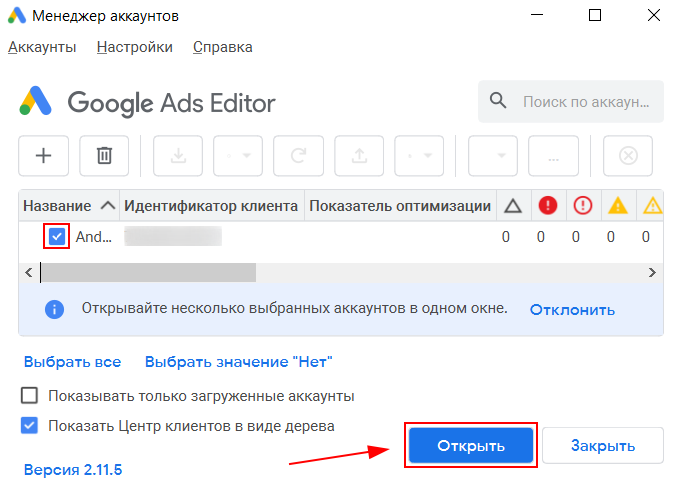Expand the dropdown right of upload icon
The width and height of the screenshot is (681, 491).
click(x=419, y=155)
